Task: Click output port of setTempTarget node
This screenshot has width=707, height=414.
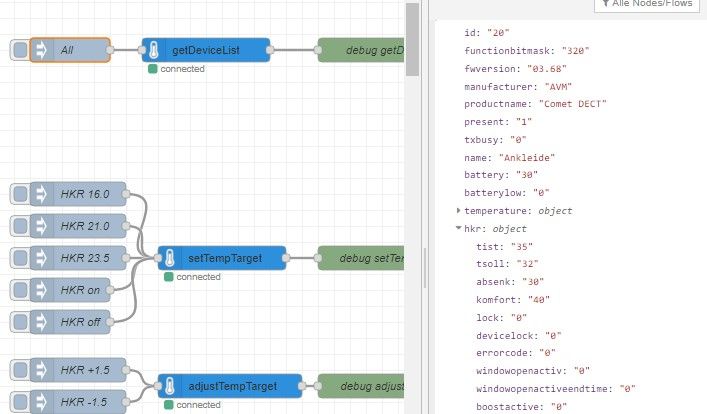Action: pyautogui.click(x=286, y=258)
